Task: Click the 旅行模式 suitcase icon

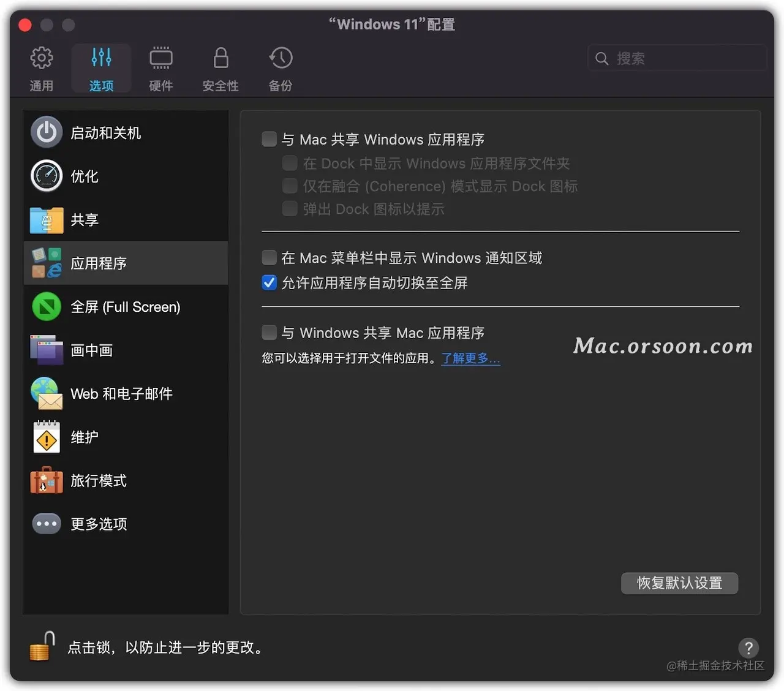Action: click(47, 480)
